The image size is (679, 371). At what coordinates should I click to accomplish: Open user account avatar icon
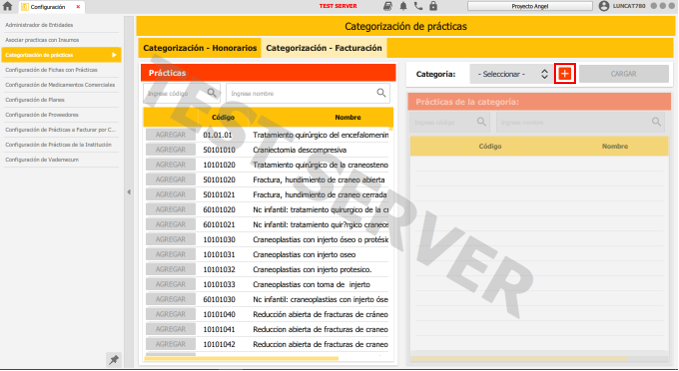pyautogui.click(x=604, y=6)
